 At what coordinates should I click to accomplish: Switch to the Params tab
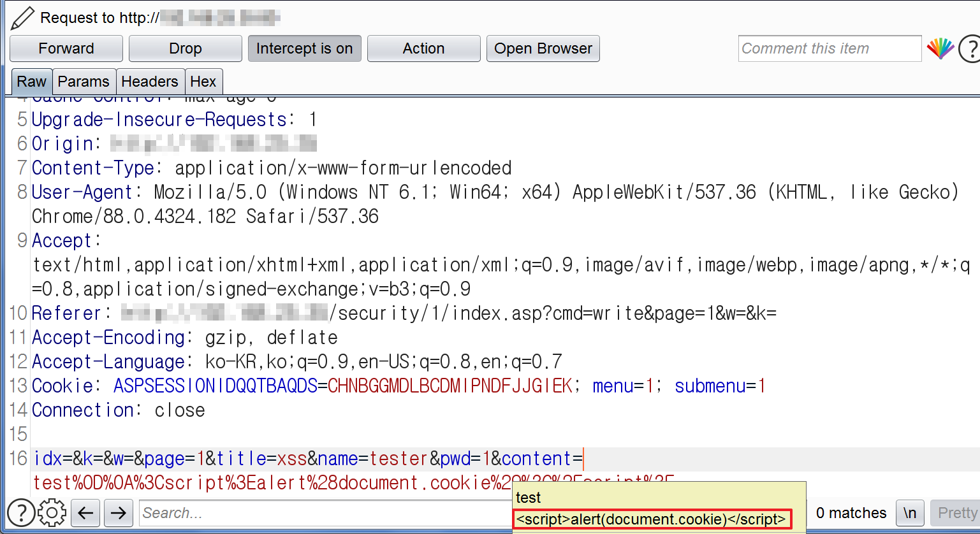(x=84, y=82)
